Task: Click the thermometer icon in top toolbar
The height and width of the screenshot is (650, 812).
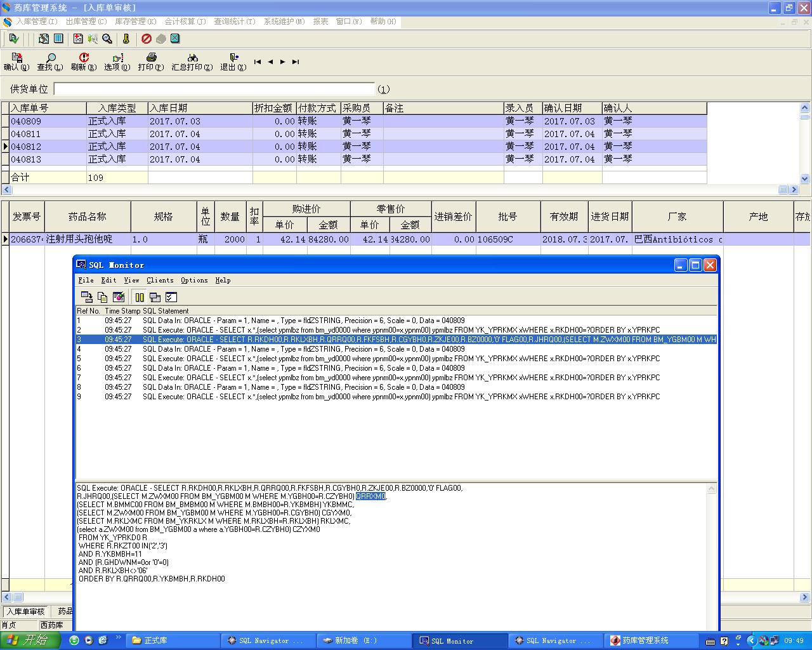Action: [126, 39]
